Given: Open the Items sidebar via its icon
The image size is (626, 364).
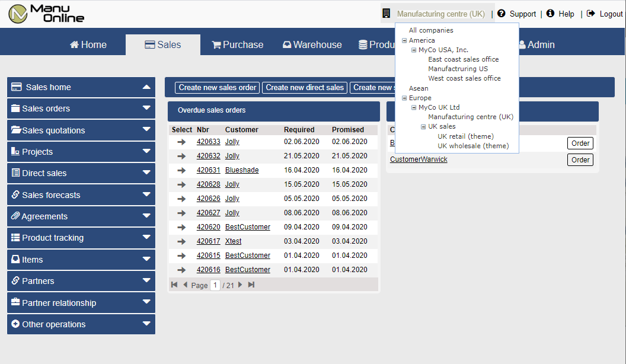Looking at the screenshot, I should tap(16, 260).
